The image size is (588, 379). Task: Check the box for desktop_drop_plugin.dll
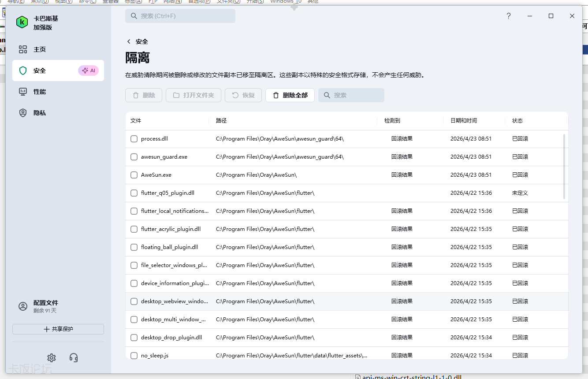(x=134, y=338)
